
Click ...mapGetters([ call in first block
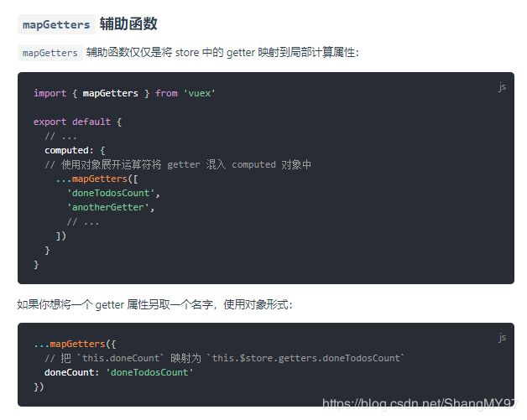(97, 179)
